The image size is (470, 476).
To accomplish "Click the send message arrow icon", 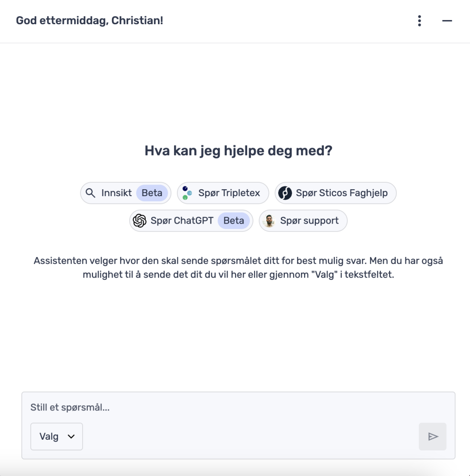I will click(432, 436).
